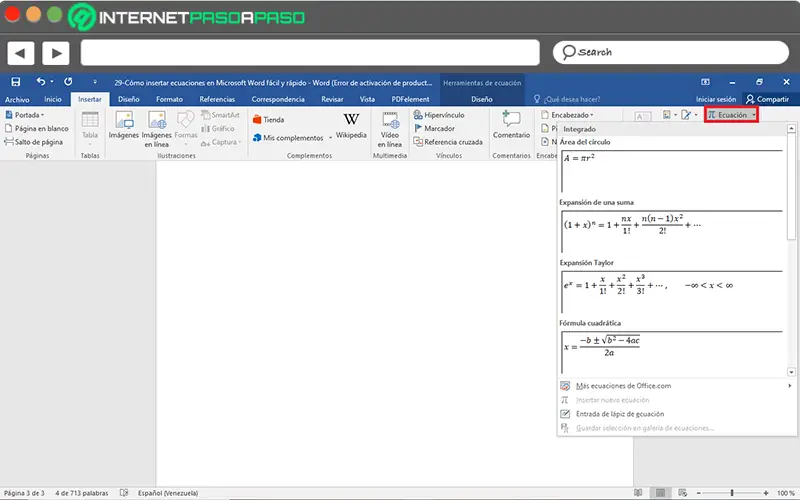Switch to Web Layout view icon
The width and height of the screenshot is (800, 500).
coord(683,493)
